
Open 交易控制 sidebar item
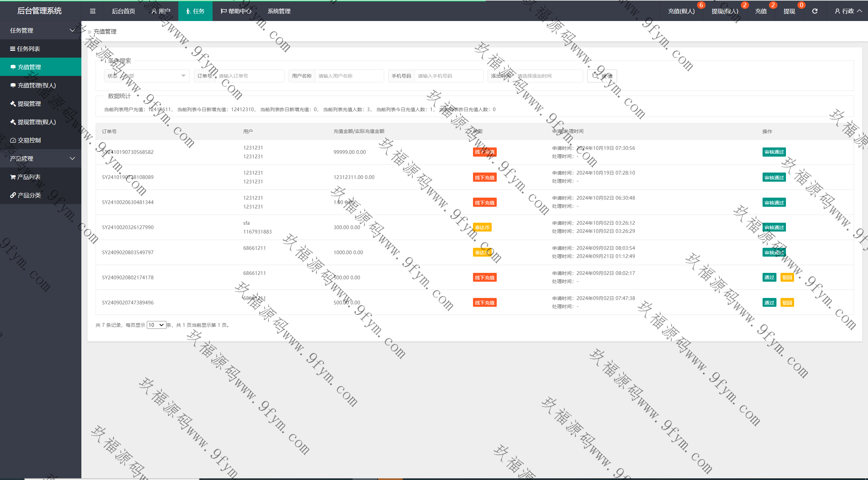pyautogui.click(x=29, y=140)
